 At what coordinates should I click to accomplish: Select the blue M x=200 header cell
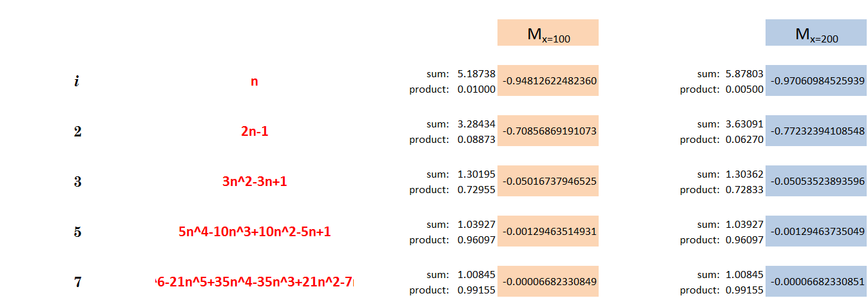pyautogui.click(x=816, y=33)
